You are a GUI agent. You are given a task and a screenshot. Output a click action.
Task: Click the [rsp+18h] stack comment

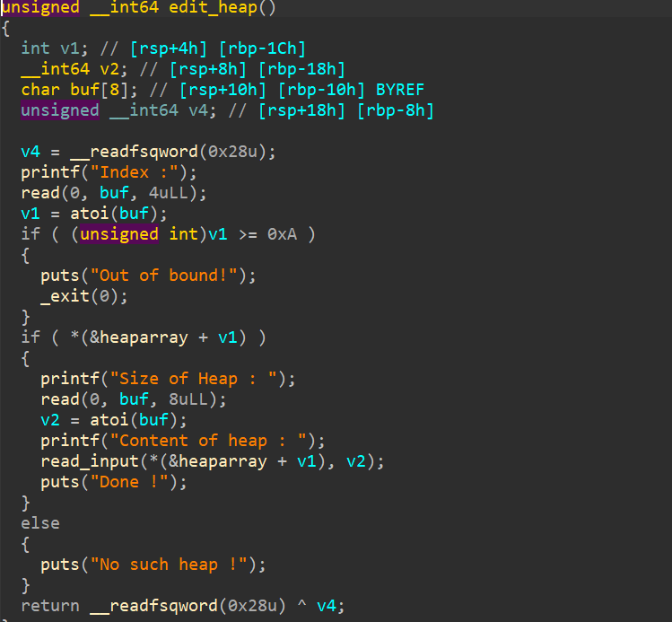point(301,110)
